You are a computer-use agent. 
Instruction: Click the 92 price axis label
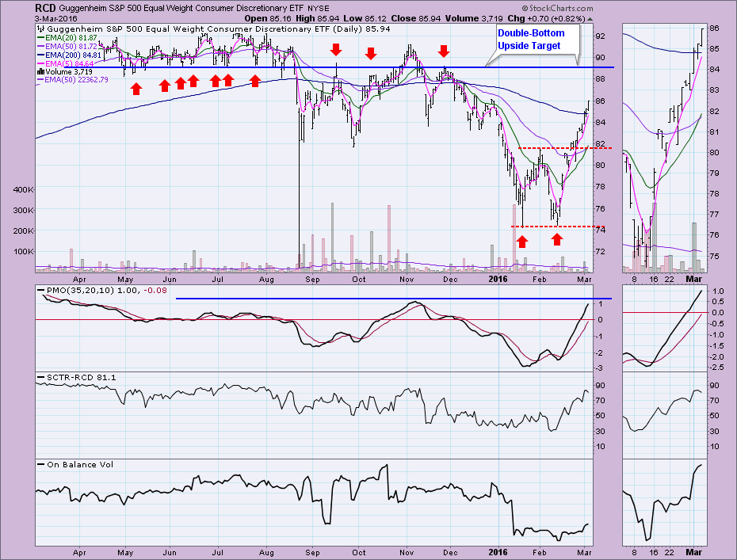point(600,36)
